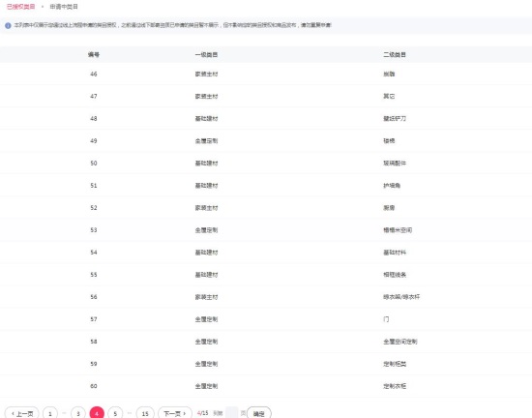Select table row number 60
Image resolution: width=532 pixels, height=418 pixels.
coord(266,386)
